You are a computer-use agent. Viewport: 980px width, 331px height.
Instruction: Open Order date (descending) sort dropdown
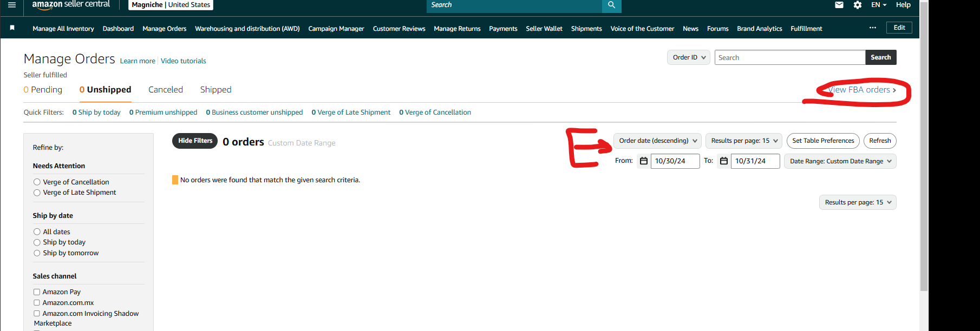pos(658,141)
